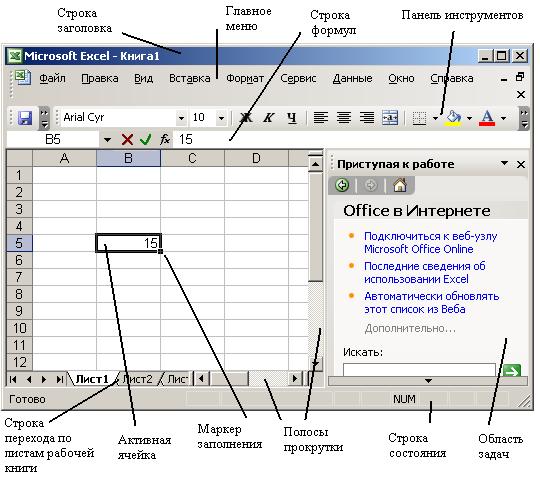540x479 pixels.
Task: Open the task pane title dropdown arrow
Action: pyautogui.click(x=505, y=163)
